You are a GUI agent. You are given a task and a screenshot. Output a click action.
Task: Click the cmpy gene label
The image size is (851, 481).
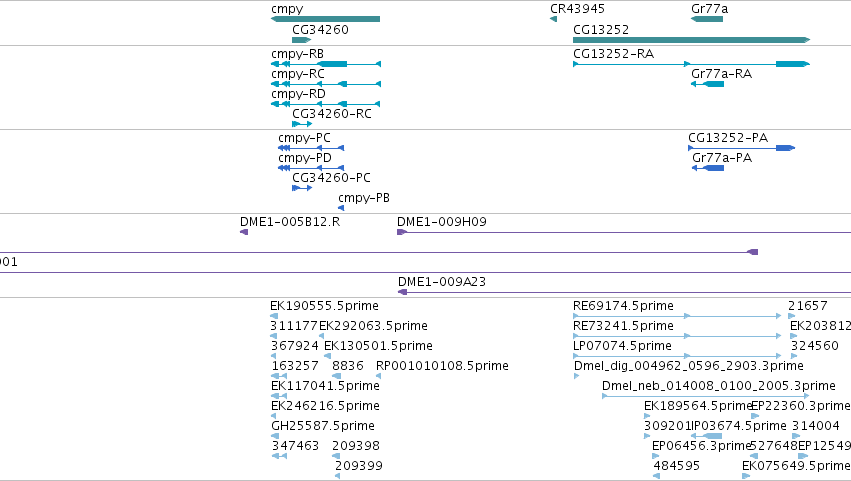click(x=287, y=9)
